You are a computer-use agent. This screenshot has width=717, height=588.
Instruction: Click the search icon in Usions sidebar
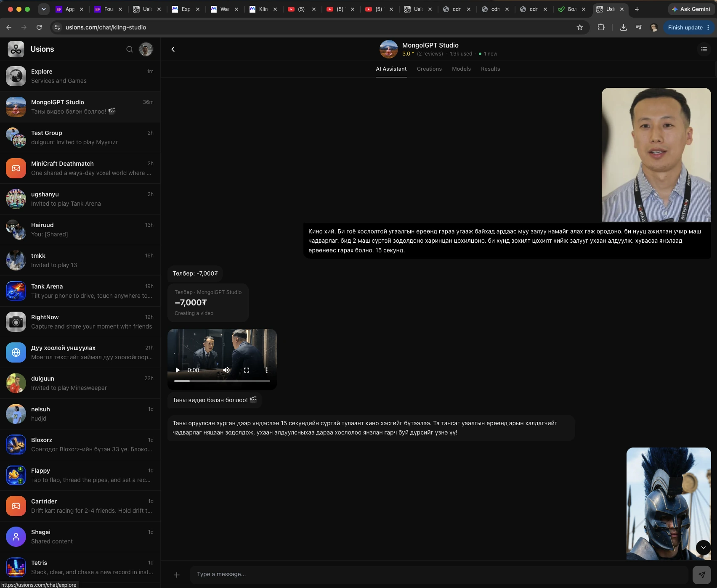click(130, 49)
